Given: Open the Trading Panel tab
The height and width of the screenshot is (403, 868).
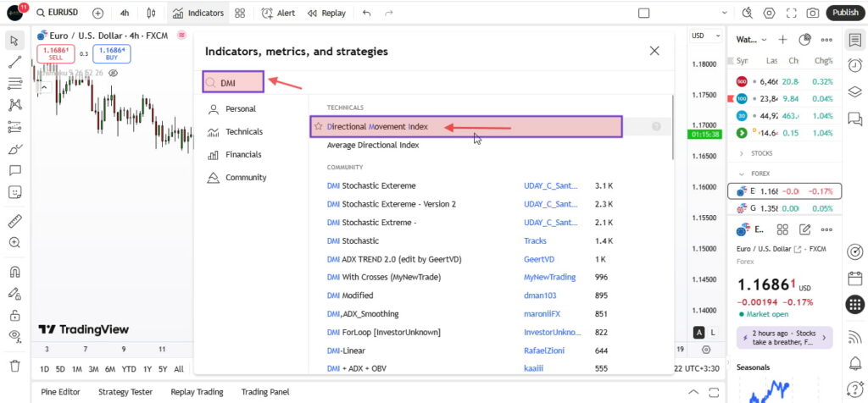Looking at the screenshot, I should (265, 392).
